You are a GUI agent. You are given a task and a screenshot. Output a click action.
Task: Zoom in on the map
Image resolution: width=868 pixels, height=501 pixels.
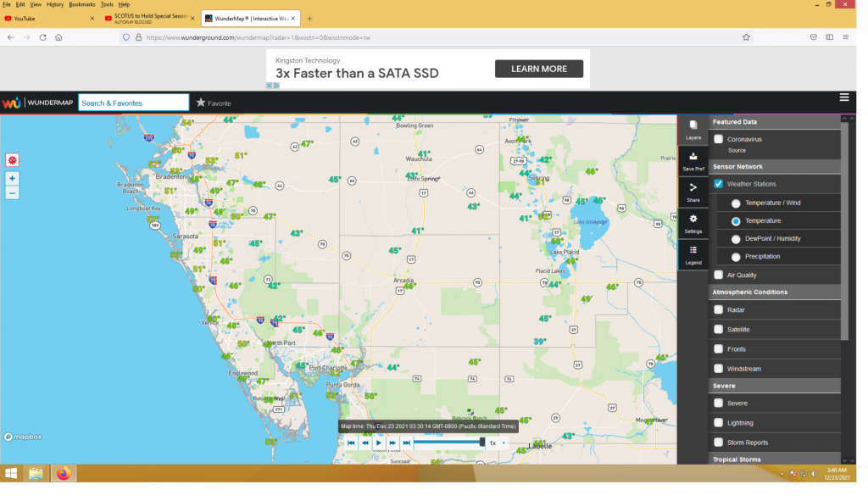point(12,179)
